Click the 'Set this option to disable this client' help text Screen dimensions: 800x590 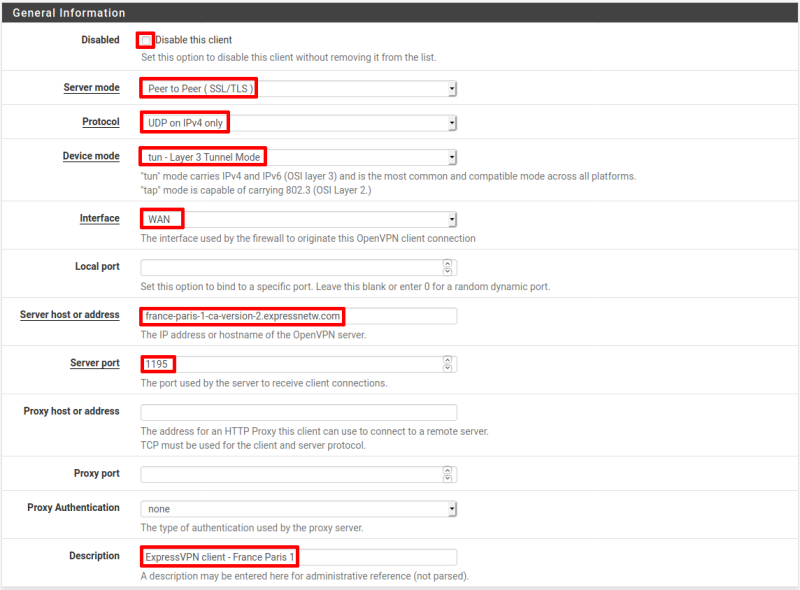(x=289, y=57)
